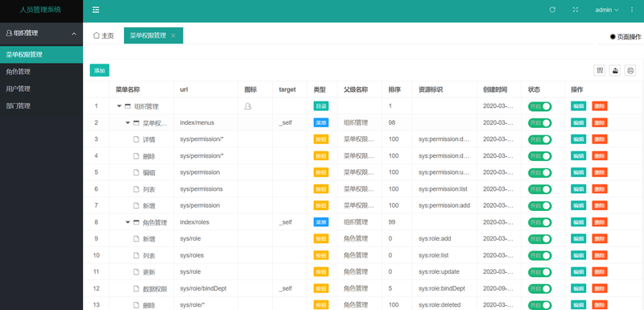The height and width of the screenshot is (310, 644).
Task: Close the 菜单权限管理 tab
Action: point(173,35)
